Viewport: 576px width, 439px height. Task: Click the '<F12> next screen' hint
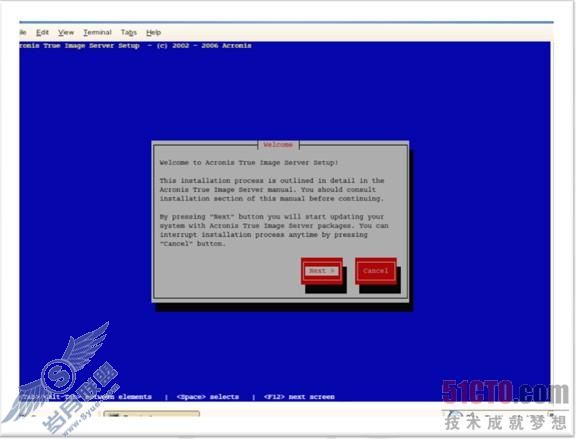pyautogui.click(x=299, y=397)
